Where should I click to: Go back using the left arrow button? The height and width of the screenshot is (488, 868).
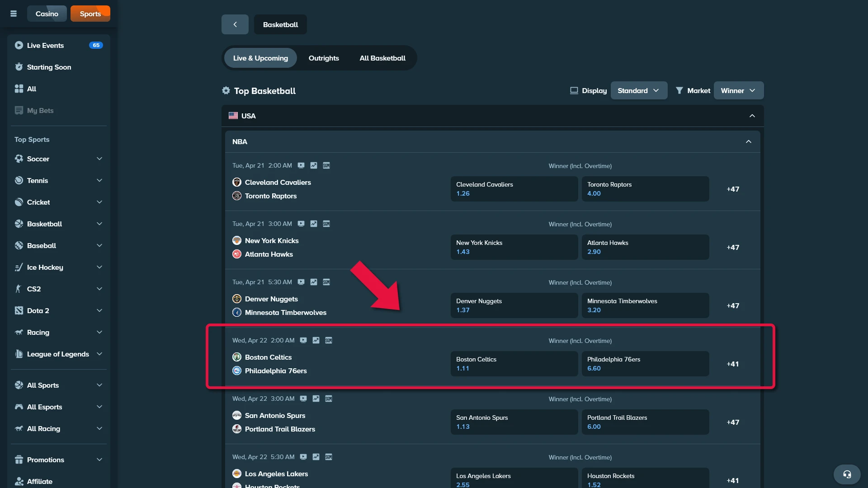pos(235,24)
